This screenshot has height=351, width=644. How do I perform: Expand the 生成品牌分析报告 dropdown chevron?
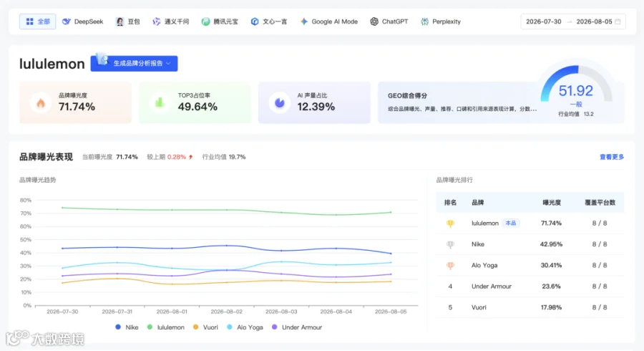(x=168, y=63)
